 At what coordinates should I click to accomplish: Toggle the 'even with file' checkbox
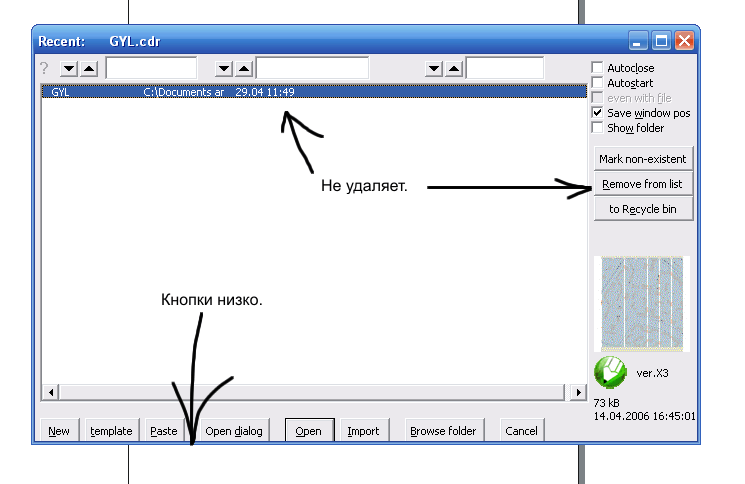[597, 98]
